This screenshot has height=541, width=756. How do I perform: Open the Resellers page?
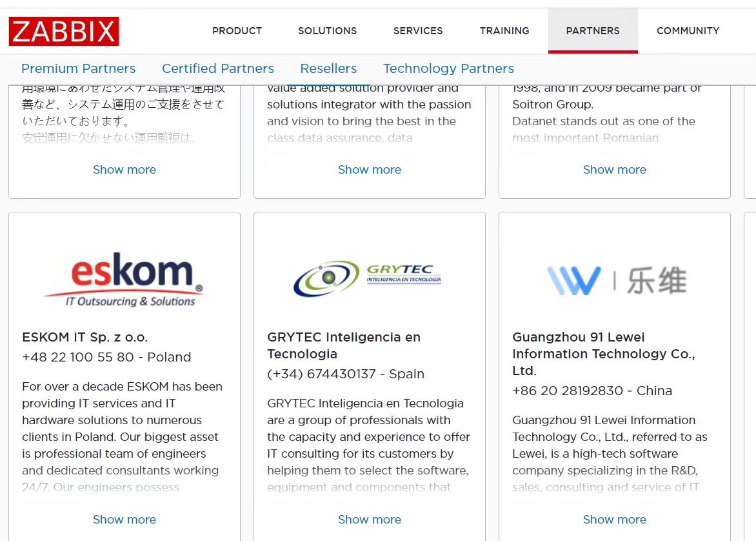[328, 68]
